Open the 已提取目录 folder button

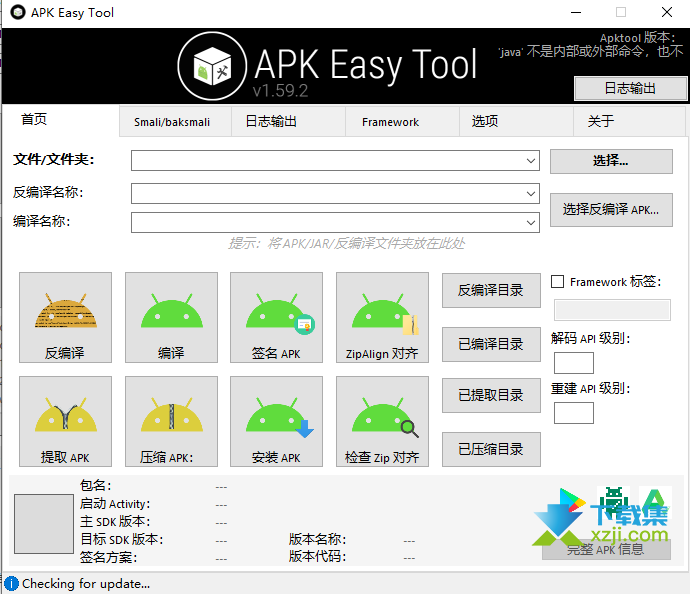pos(491,395)
